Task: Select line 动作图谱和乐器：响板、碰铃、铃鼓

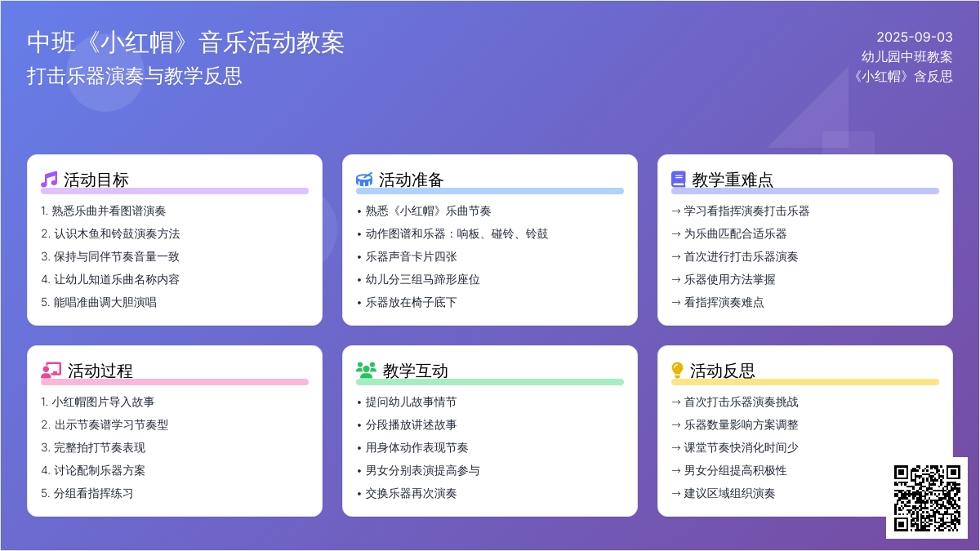Action: tap(452, 233)
